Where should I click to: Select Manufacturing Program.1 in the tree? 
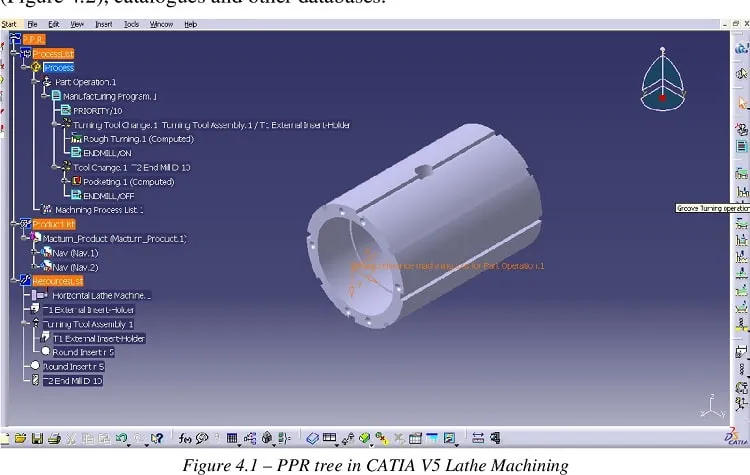click(x=110, y=96)
